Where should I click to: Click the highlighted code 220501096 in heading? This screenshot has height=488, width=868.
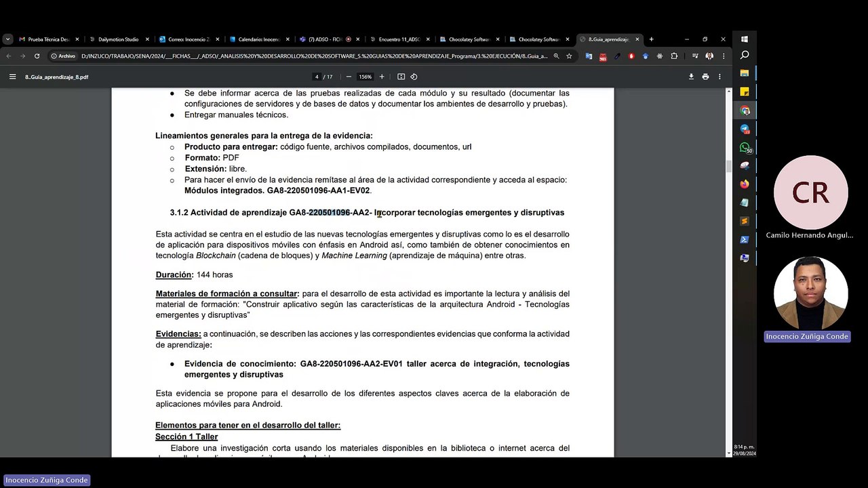pyautogui.click(x=330, y=213)
